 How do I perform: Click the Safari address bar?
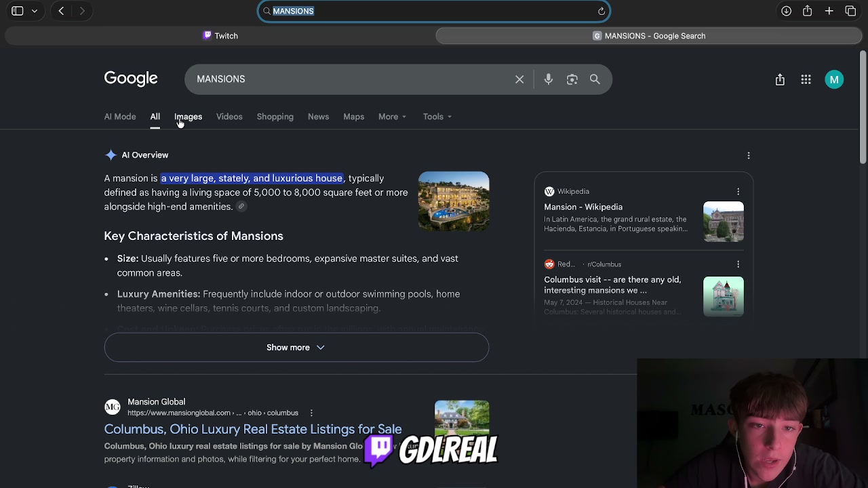pyautogui.click(x=434, y=11)
